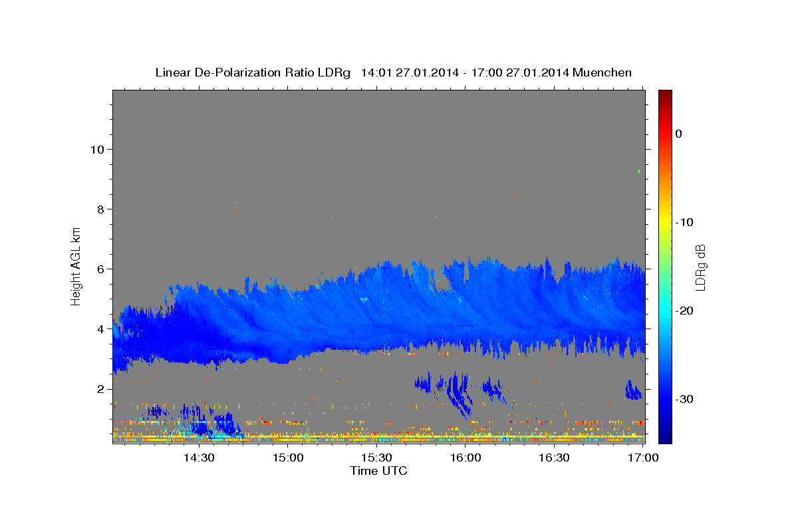Click the height tick label 4
This screenshot has width=798, height=532.
100,329
